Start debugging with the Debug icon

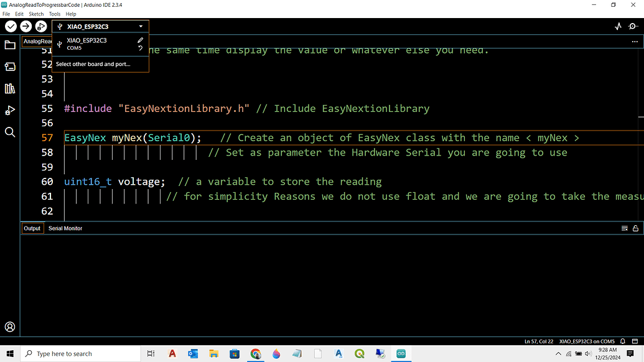point(40,26)
